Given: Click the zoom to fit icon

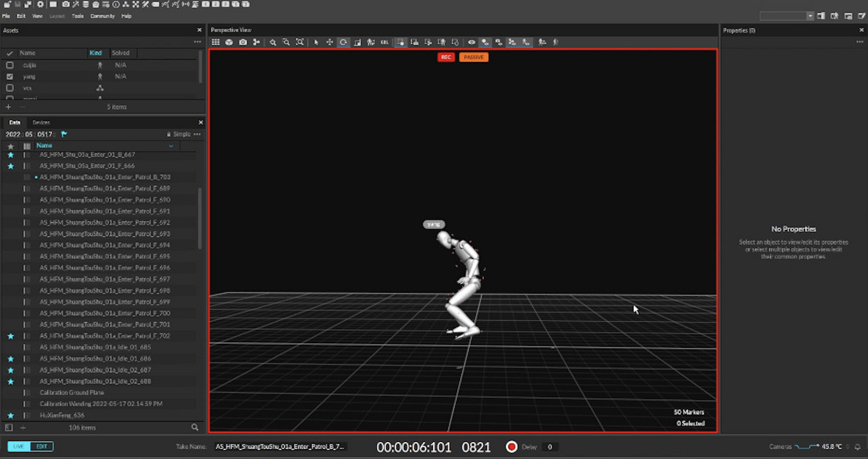Looking at the screenshot, I should coord(300,42).
